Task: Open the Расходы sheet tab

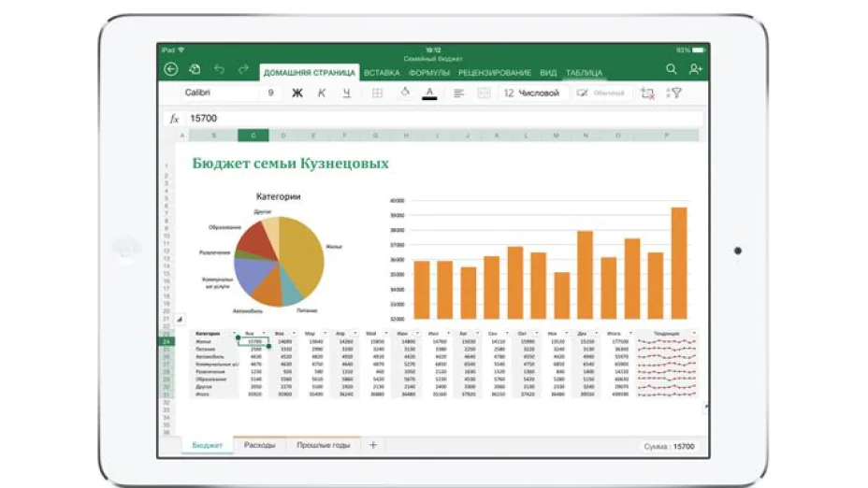Action: click(x=260, y=445)
